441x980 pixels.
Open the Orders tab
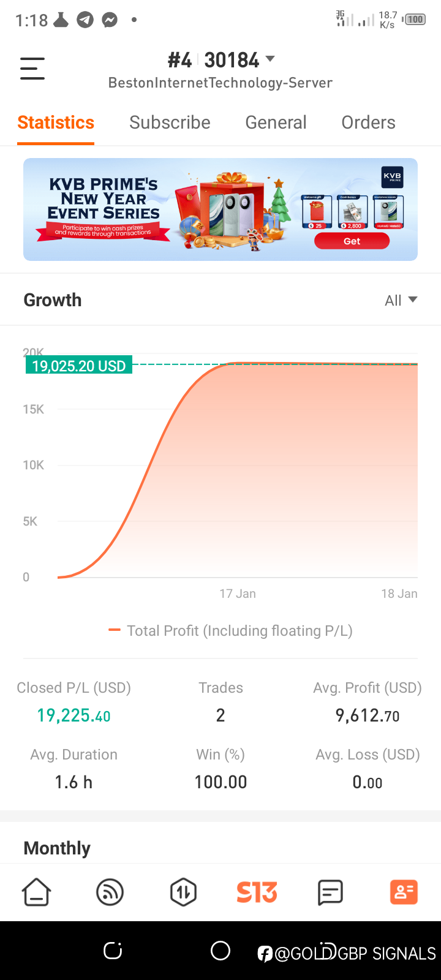[368, 123]
